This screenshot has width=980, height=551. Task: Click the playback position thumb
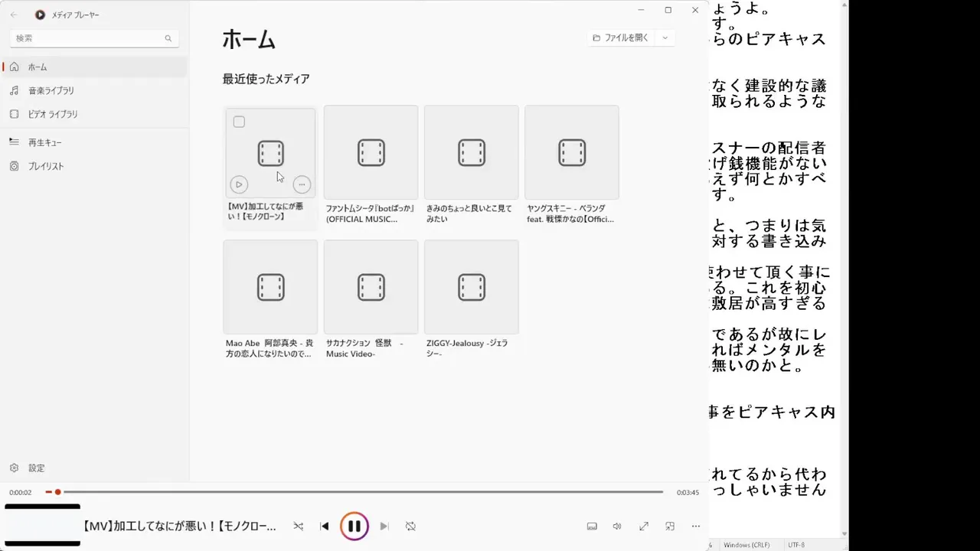pos(57,492)
